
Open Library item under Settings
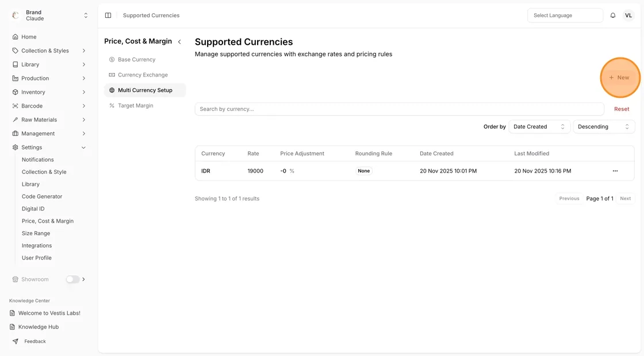pos(30,184)
